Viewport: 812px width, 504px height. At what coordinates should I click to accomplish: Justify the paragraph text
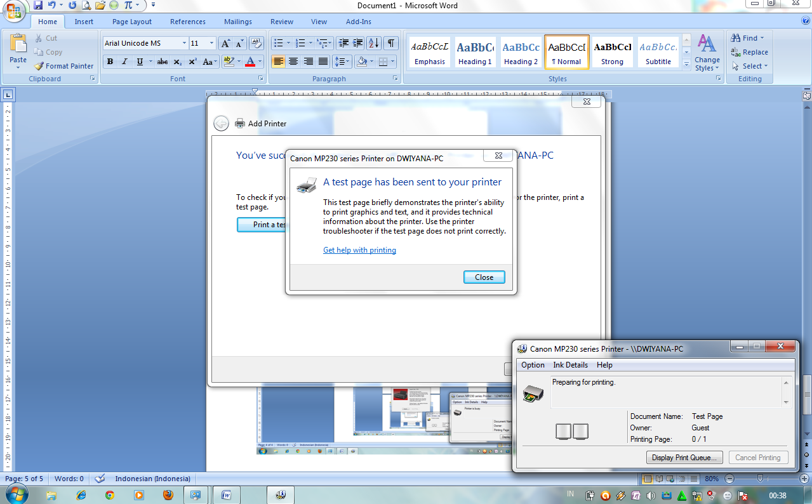tap(323, 62)
